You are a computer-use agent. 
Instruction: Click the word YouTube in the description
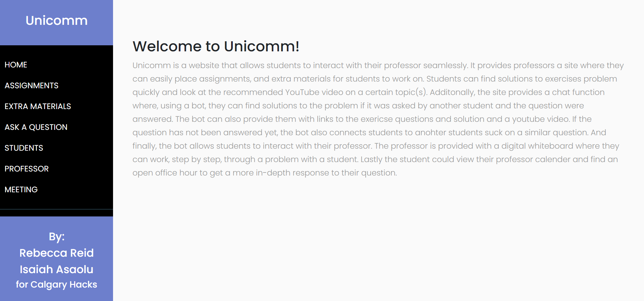302,92
